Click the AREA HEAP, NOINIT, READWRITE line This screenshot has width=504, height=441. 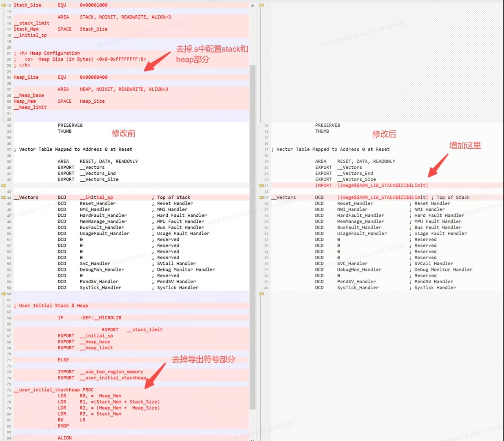pos(131,89)
